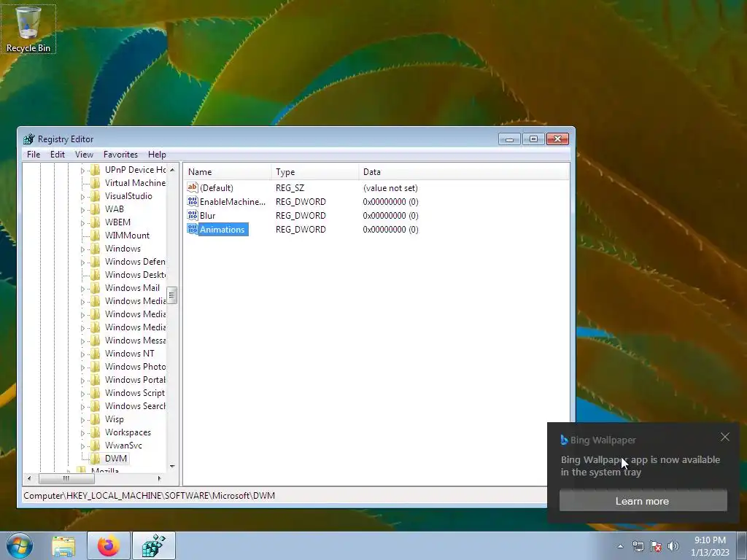
Task: Click the WwanSvc folder icon
Action: [x=96, y=446]
